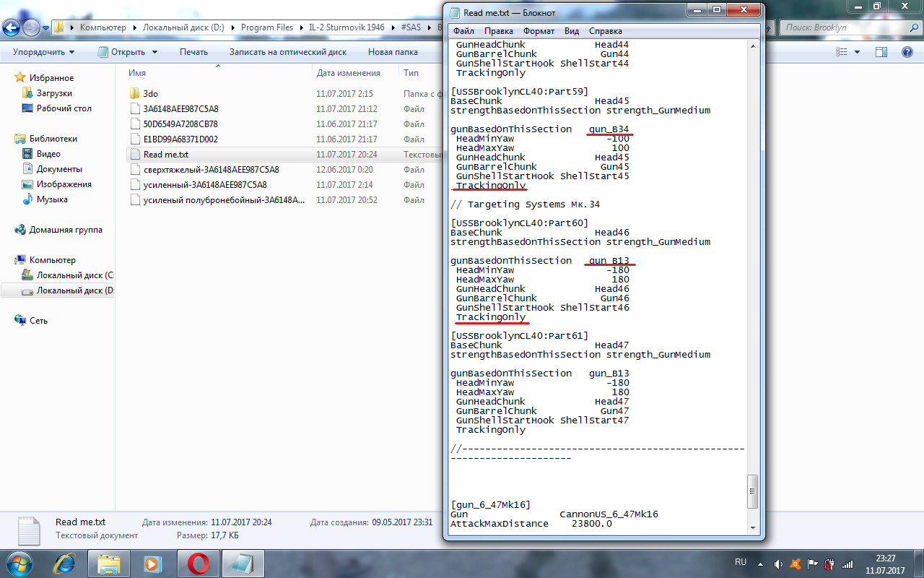Click the network signal icon in tray
The image size is (924, 578).
[x=847, y=564]
